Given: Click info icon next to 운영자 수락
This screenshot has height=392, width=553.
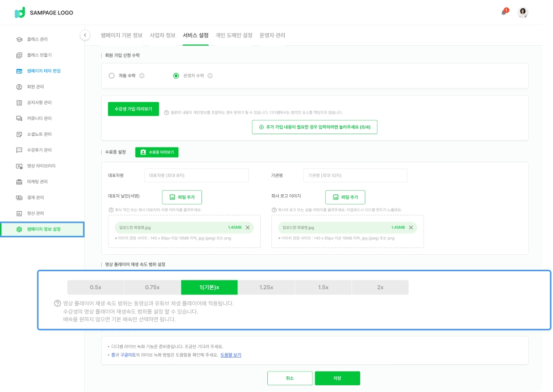Looking at the screenshot, I should [210, 76].
